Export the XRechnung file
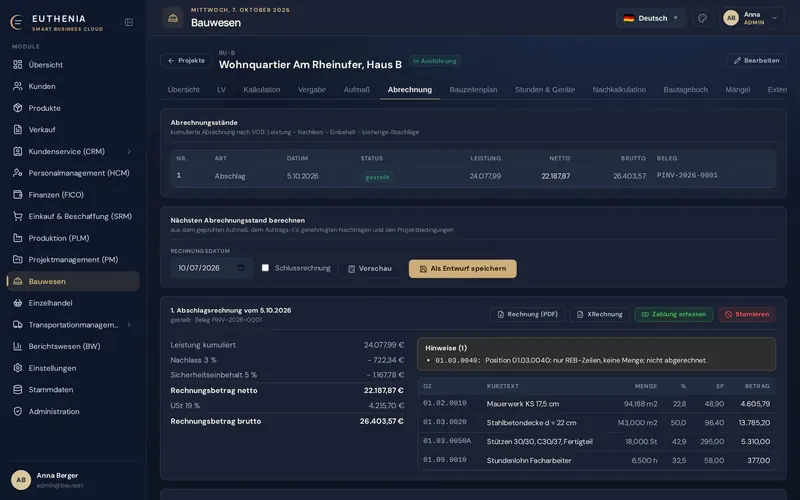This screenshot has height=500, width=800. (x=599, y=314)
